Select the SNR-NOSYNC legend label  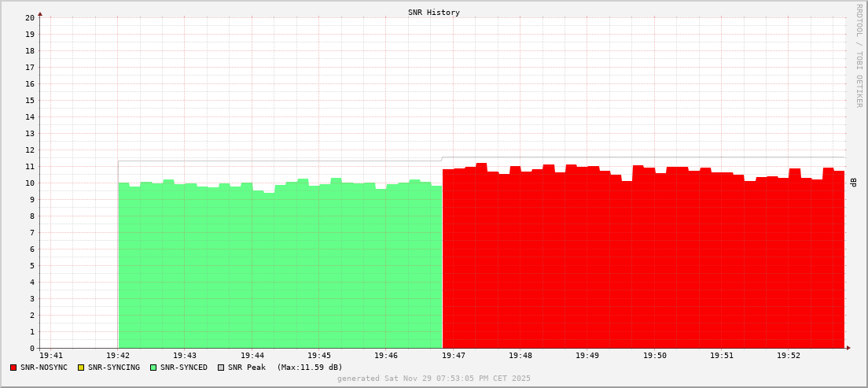(x=44, y=368)
